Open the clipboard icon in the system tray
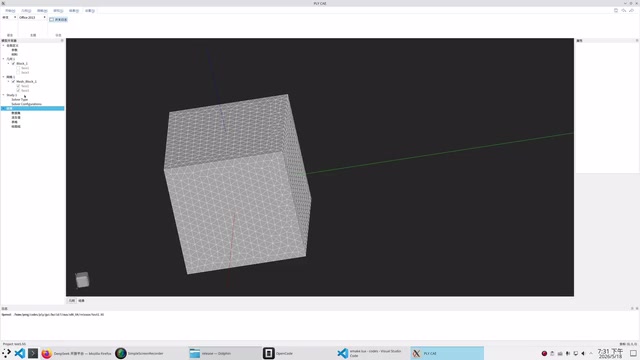 [552, 353]
